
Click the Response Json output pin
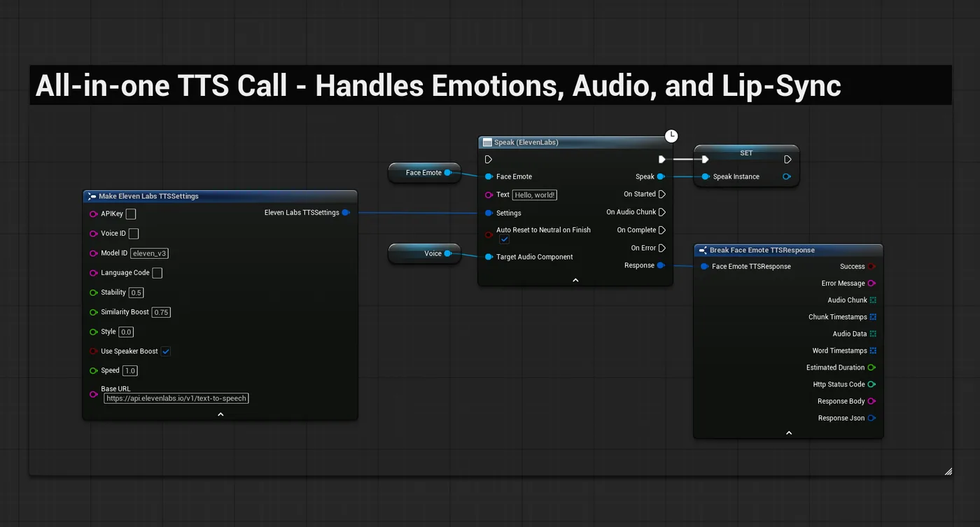point(872,418)
